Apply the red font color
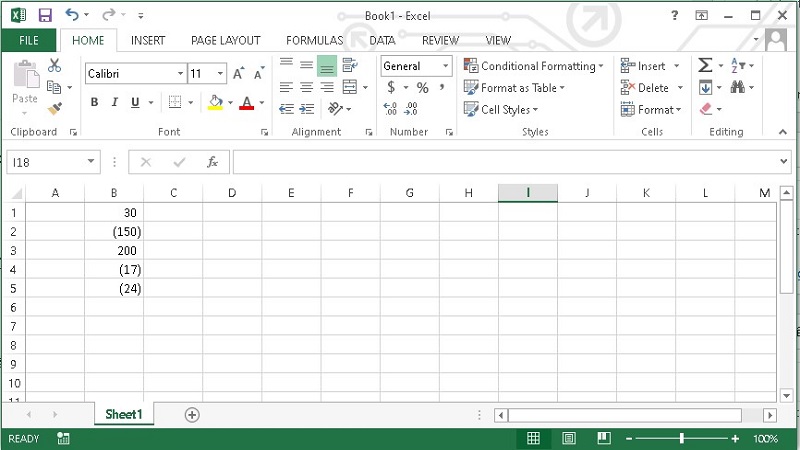 [247, 103]
